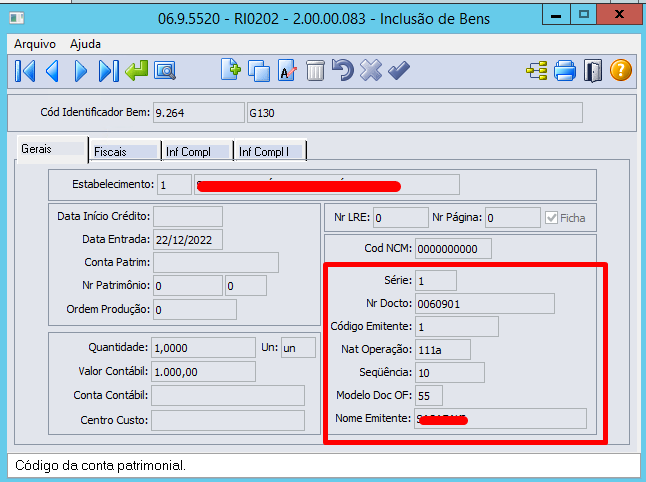Click status text 'Código da conta patrimonial.'
Image resolution: width=646 pixels, height=482 pixels.
tap(101, 466)
